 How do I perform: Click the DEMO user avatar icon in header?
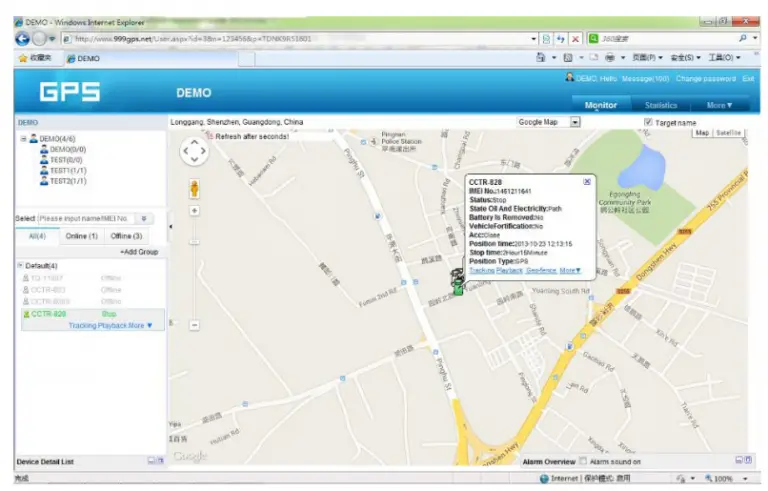[569, 77]
